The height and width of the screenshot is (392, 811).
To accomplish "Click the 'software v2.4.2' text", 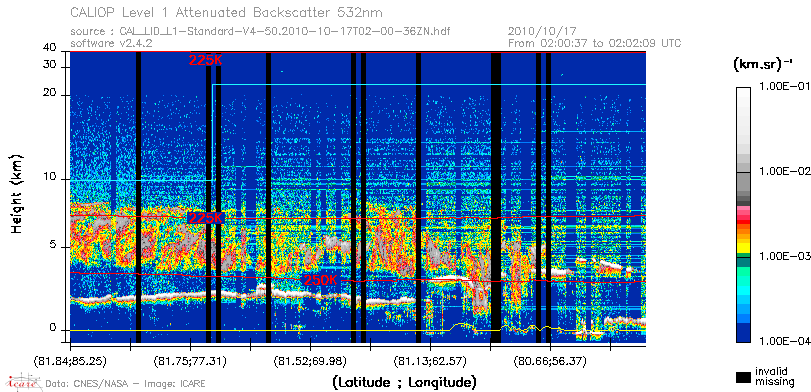I will coord(111,43).
